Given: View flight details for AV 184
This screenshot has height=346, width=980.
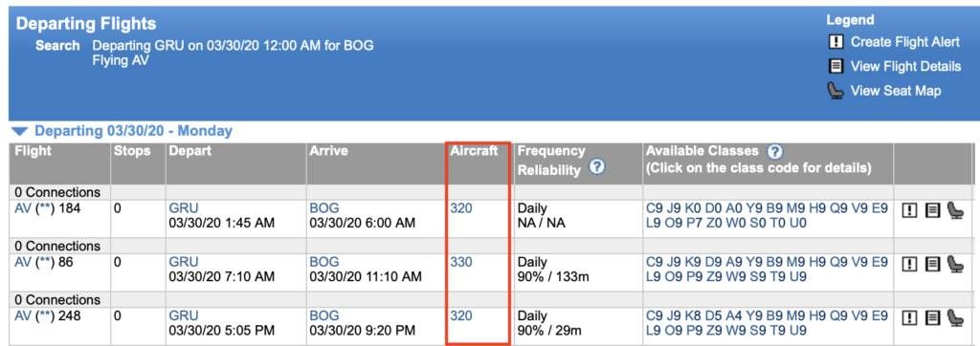Looking at the screenshot, I should coord(932,210).
